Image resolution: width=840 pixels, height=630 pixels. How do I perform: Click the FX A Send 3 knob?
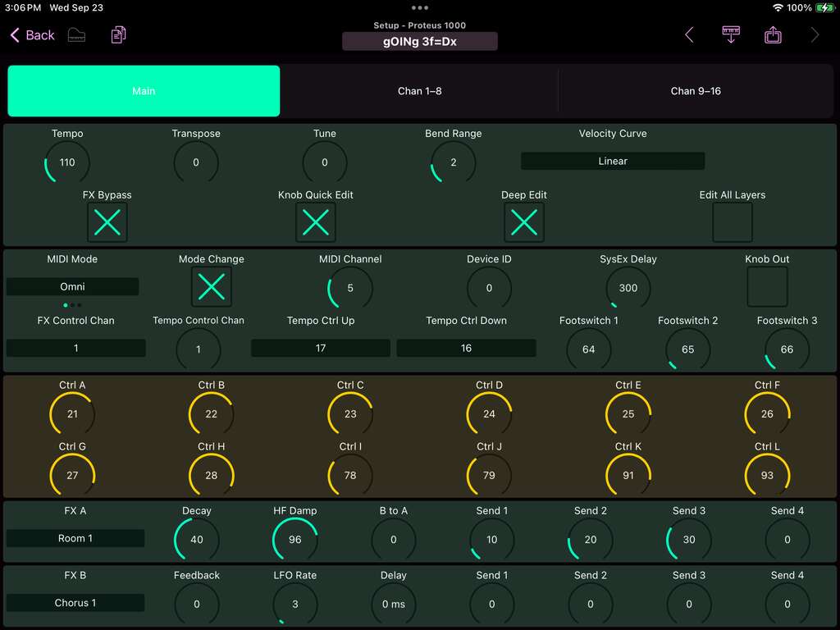(689, 540)
